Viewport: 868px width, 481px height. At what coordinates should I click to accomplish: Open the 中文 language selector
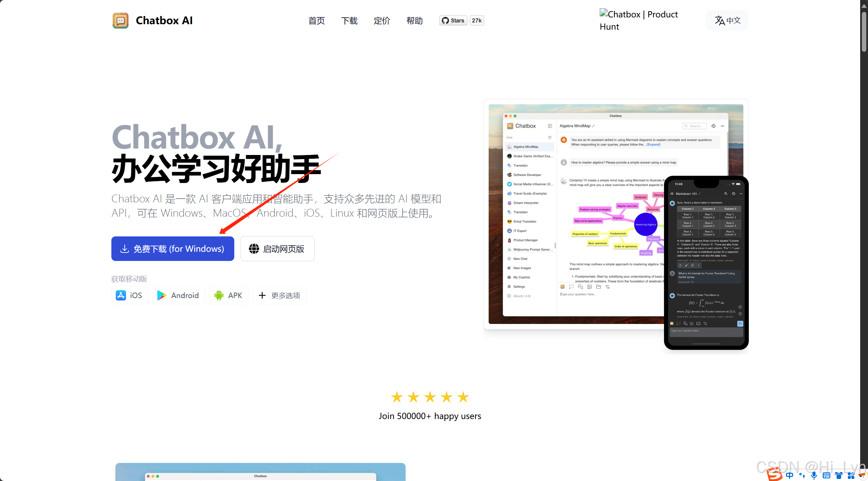tap(727, 20)
